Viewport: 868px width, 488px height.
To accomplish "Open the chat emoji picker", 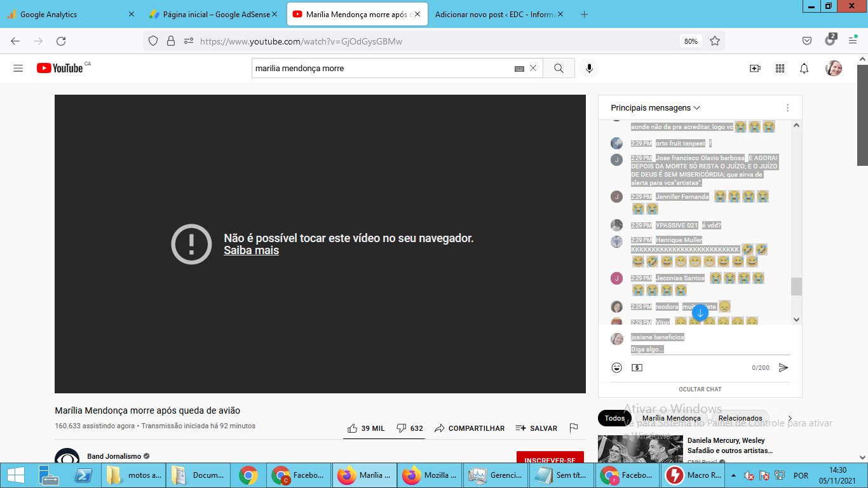I will pyautogui.click(x=616, y=367).
